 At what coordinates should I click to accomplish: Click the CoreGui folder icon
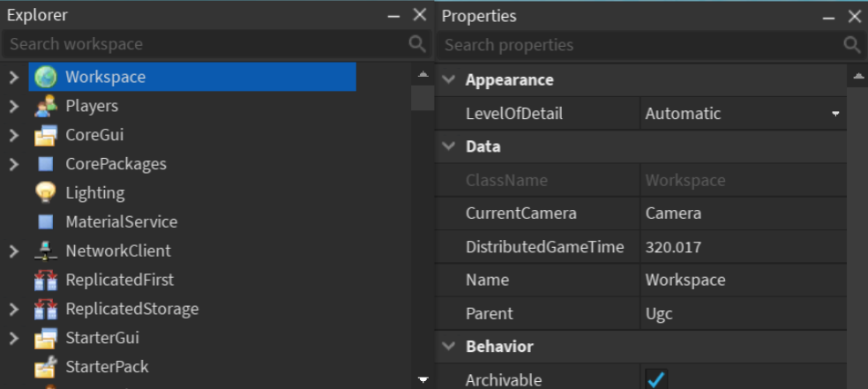[45, 135]
